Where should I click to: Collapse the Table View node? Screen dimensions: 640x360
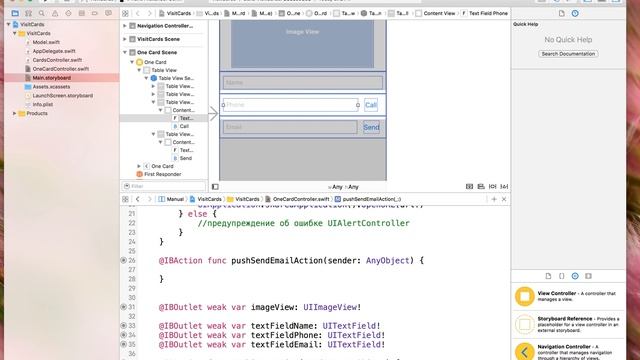(x=139, y=70)
